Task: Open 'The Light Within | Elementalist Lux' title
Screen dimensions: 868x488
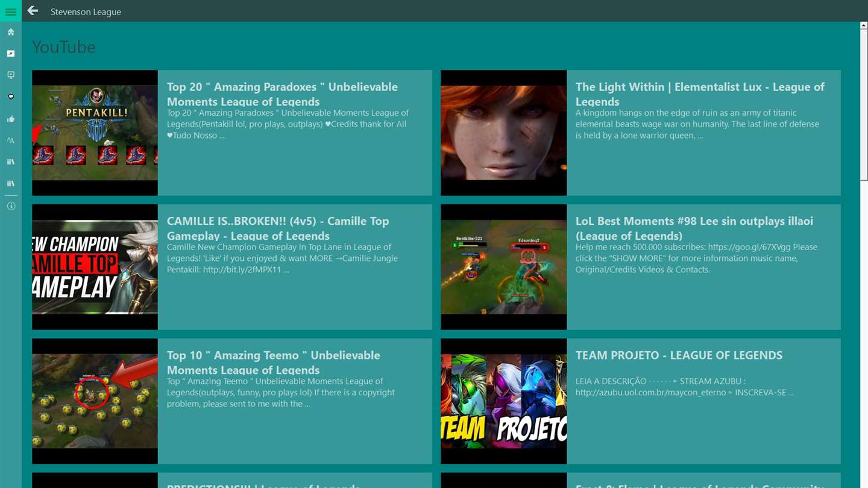Action: point(700,94)
